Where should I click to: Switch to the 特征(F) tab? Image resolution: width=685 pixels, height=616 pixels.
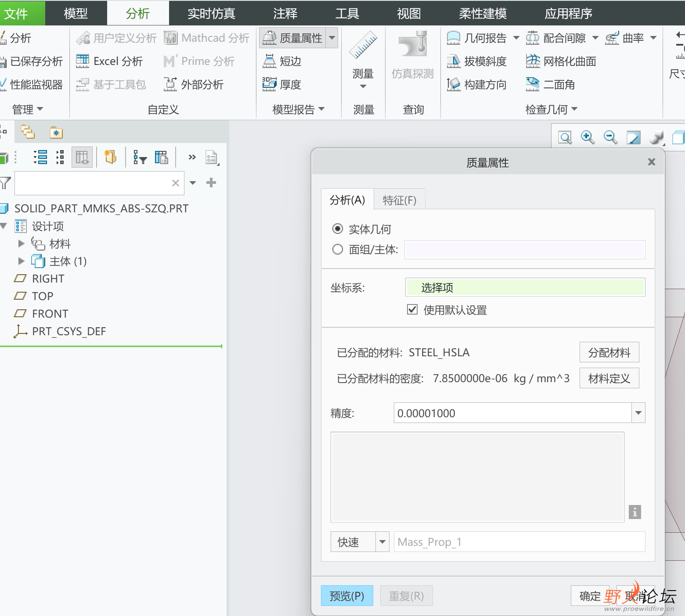(399, 200)
